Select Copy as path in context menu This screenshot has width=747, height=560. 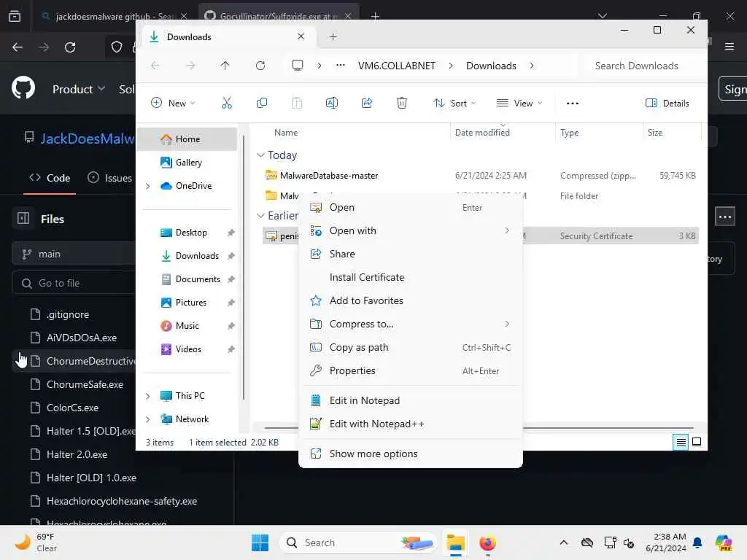pos(410,348)
